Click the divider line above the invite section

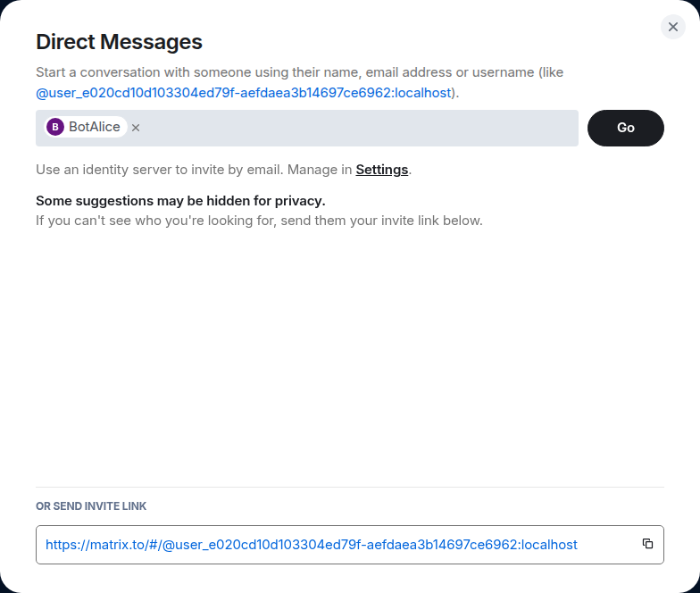[350, 487]
